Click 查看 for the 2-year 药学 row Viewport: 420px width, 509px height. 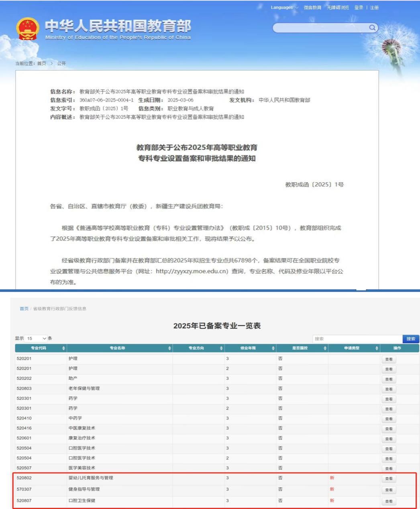[389, 409]
